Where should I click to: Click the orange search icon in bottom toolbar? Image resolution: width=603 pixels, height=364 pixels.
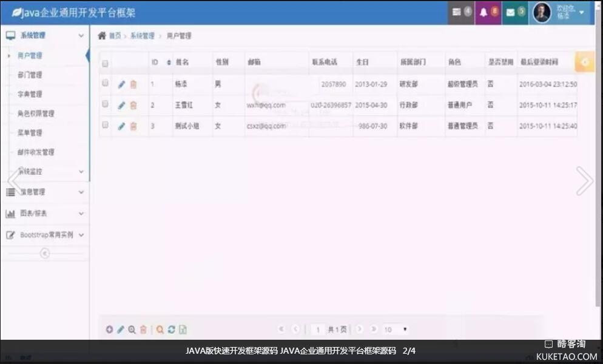click(x=160, y=329)
